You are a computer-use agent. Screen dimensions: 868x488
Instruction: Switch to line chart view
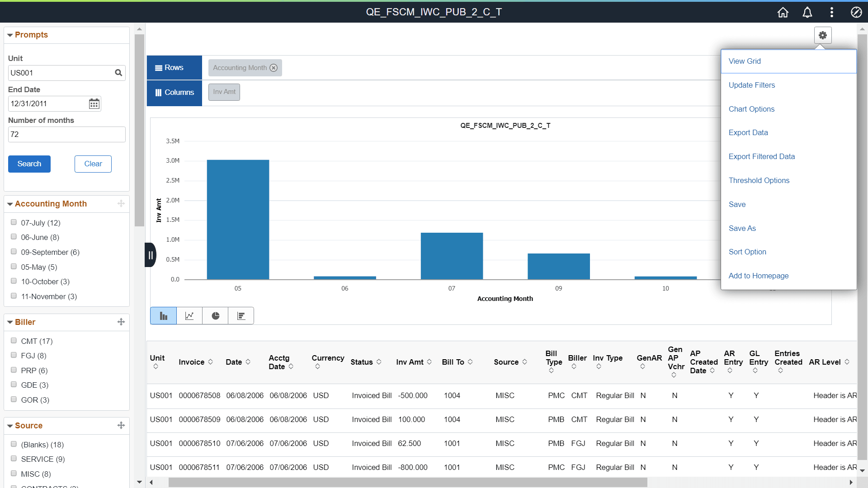click(x=189, y=316)
